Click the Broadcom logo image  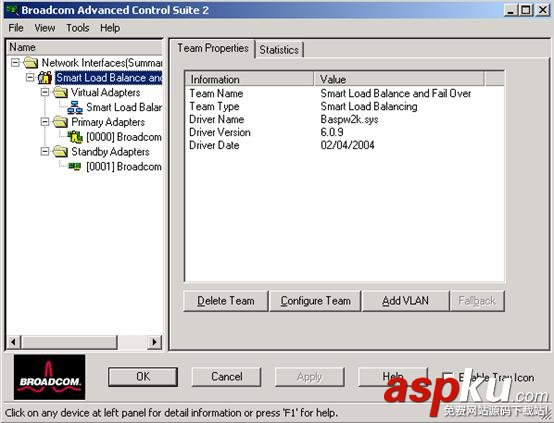(49, 377)
